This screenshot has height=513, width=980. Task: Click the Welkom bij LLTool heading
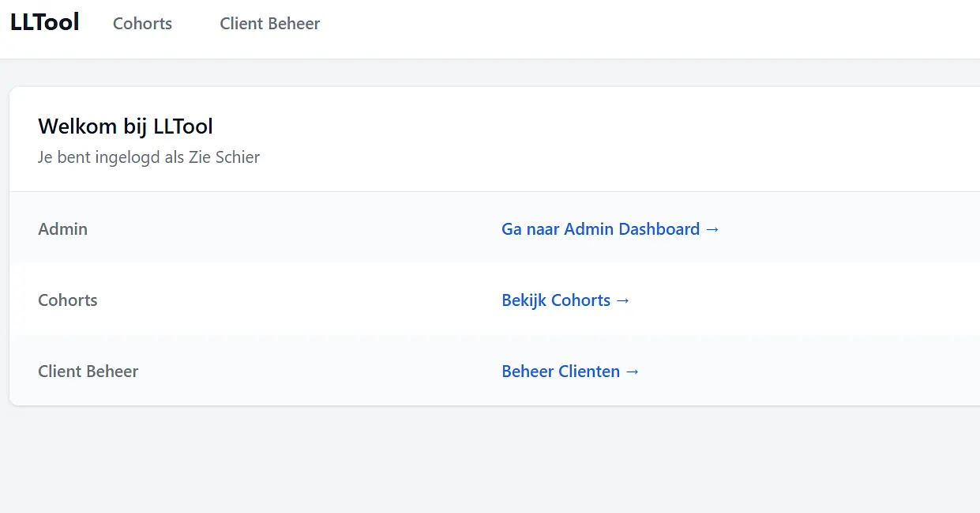(x=126, y=126)
